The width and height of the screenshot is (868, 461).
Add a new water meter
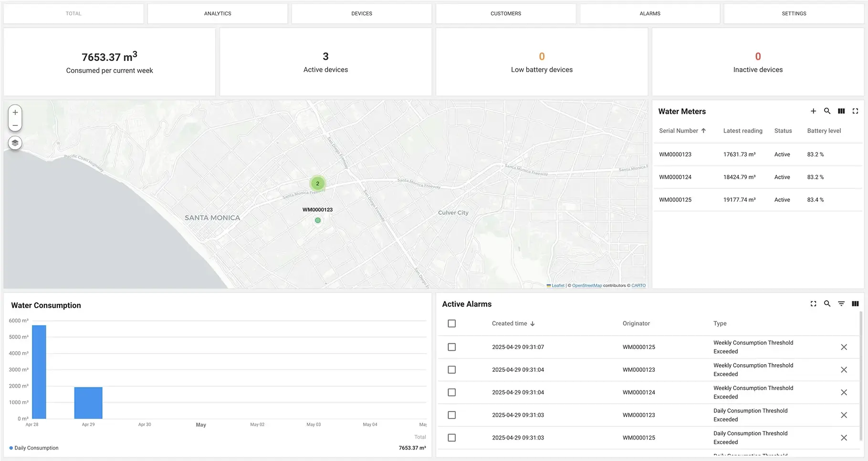[x=813, y=111]
